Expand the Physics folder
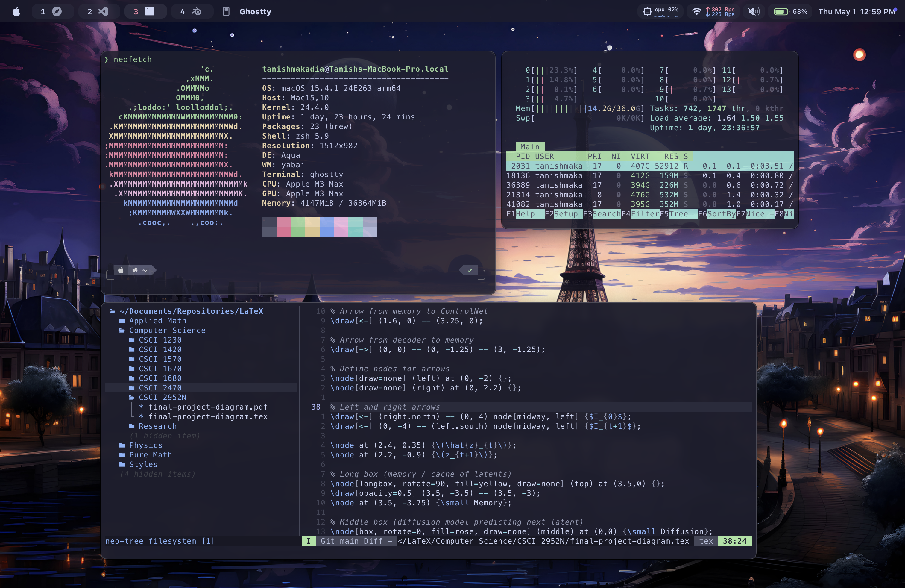Viewport: 905px width, 588px height. click(x=145, y=445)
